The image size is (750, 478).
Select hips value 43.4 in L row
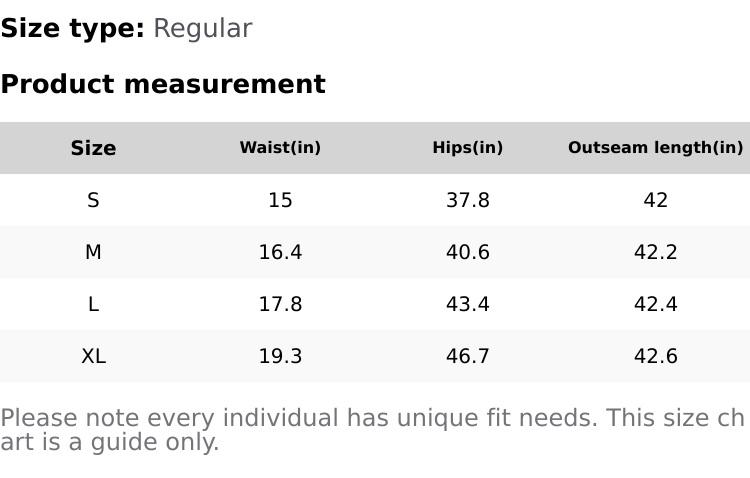click(467, 304)
